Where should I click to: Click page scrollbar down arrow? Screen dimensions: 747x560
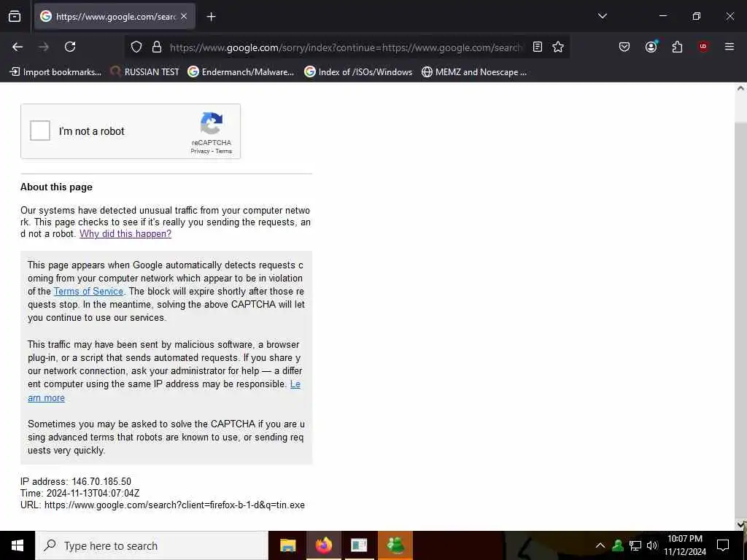pos(741,525)
